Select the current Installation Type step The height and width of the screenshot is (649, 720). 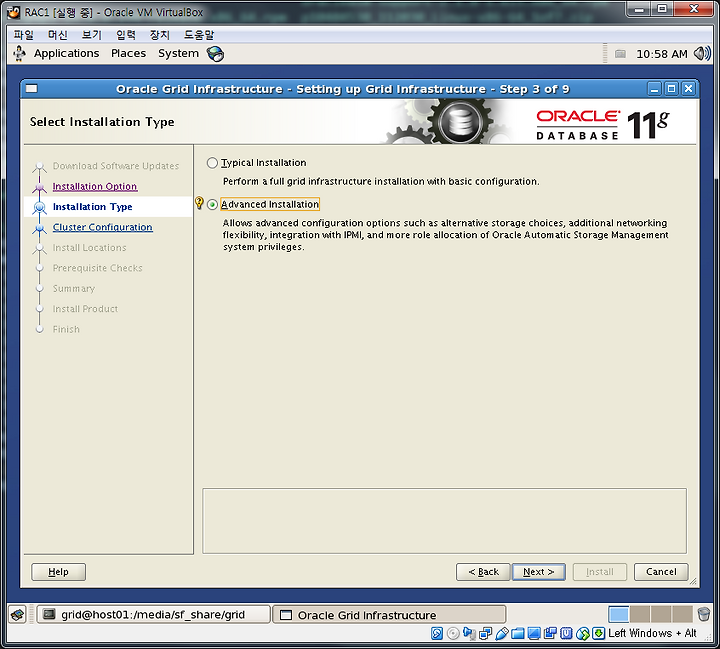92,207
